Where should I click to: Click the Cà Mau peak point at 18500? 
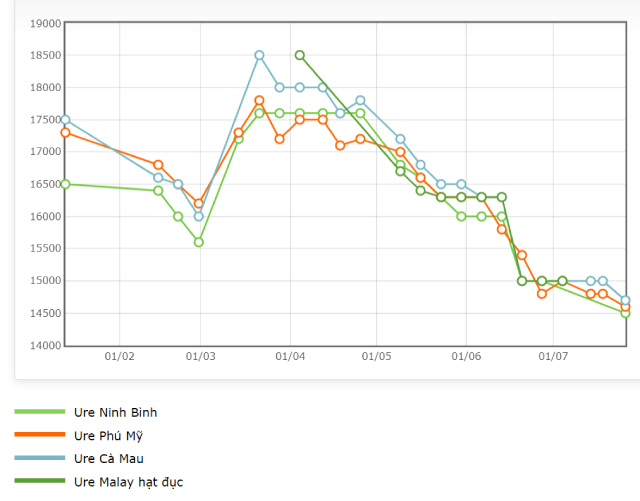point(259,55)
